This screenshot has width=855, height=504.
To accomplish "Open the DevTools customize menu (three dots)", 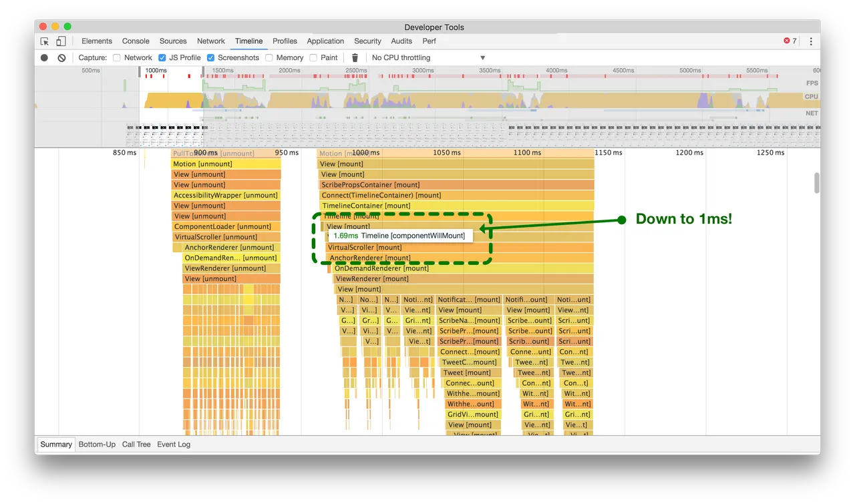I will (x=810, y=41).
